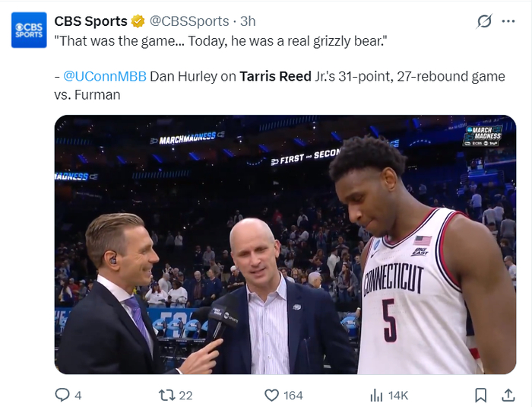Open the CBS Sports profile avatar
The image size is (532, 407).
click(x=29, y=30)
